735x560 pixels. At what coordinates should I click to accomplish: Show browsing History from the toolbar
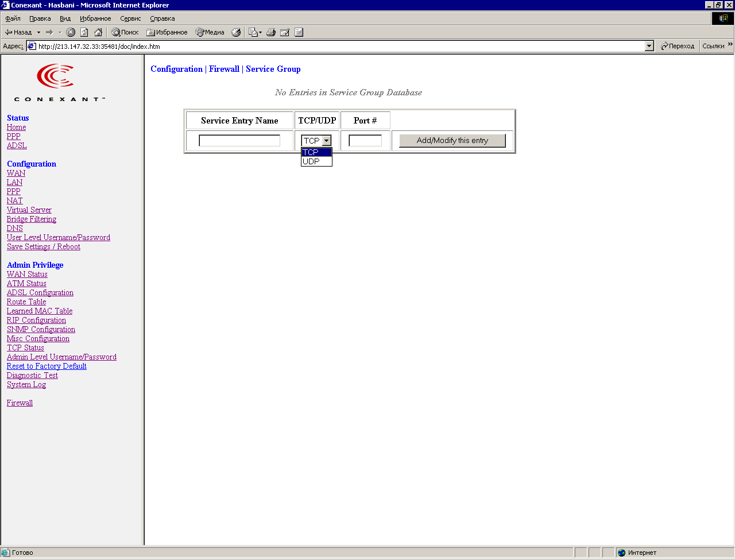[236, 32]
